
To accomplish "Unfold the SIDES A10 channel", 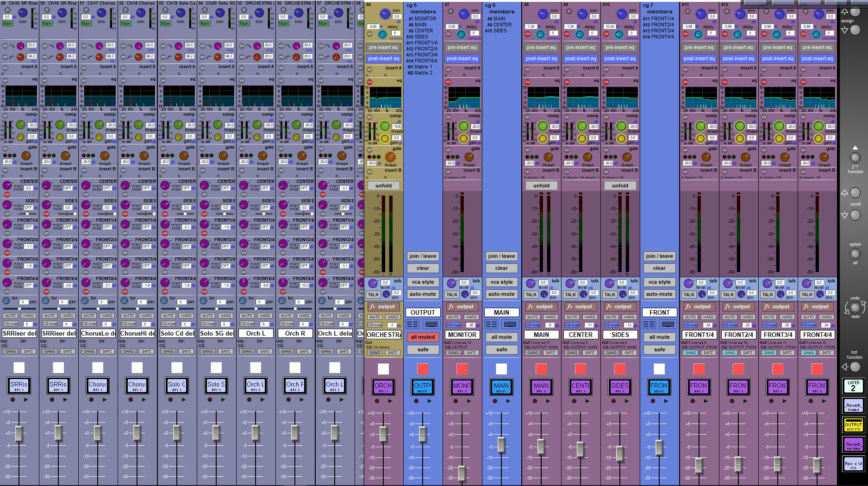I will [x=619, y=186].
